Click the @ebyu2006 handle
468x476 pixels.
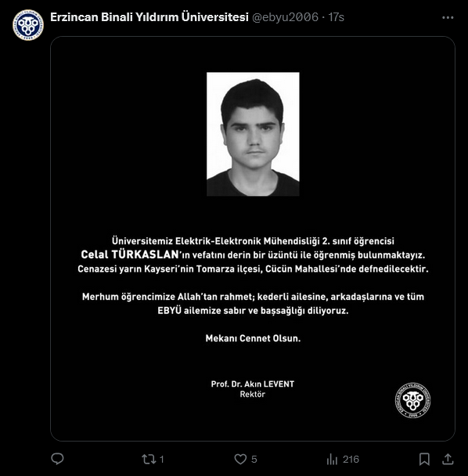(x=286, y=17)
